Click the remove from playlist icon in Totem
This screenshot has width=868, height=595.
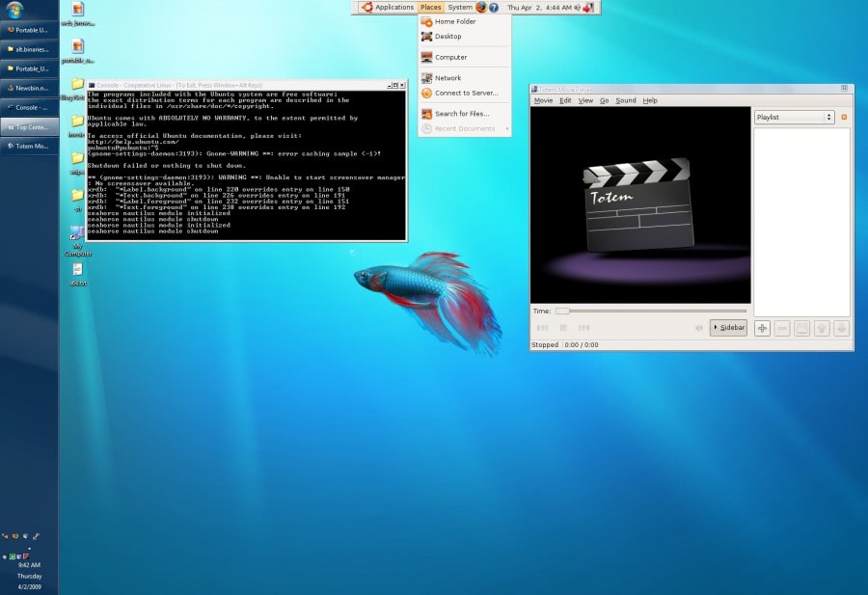point(781,328)
